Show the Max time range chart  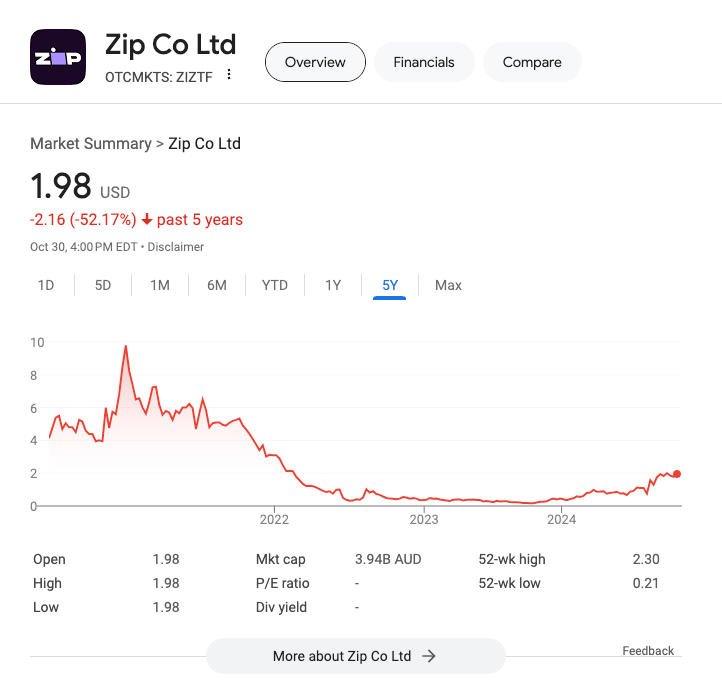point(448,285)
